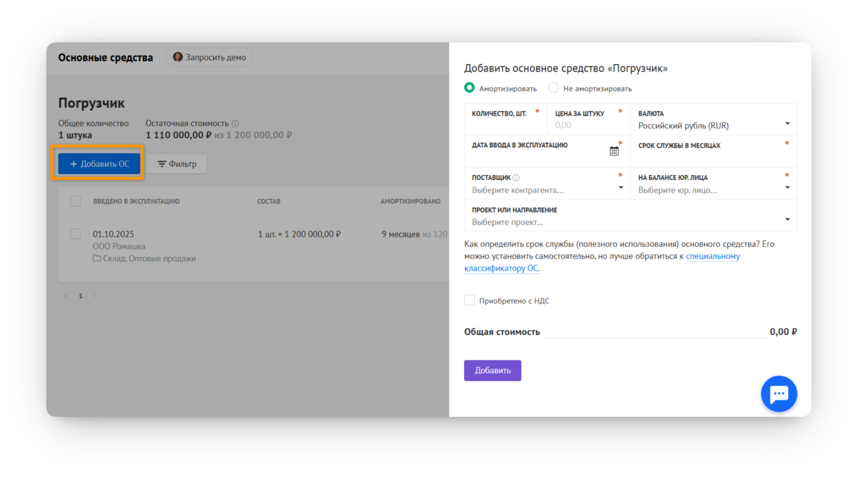Click the Общая стоимость 0,00 ₽ value
Screen dimensions: 868x477
click(783, 332)
